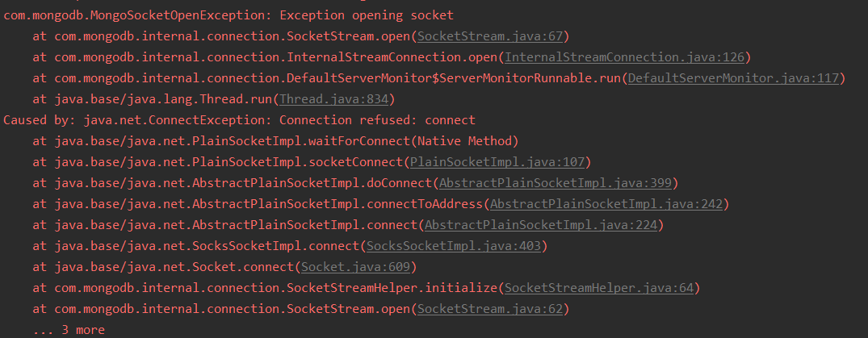Click the MongoSocketOpenException class name
This screenshot has width=868, height=338.
(136, 15)
